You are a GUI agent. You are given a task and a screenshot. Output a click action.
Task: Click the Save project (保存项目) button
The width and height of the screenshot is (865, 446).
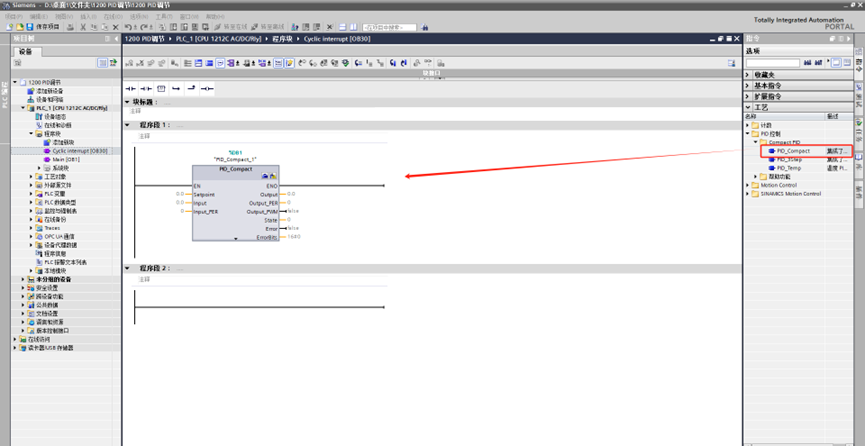coord(43,26)
